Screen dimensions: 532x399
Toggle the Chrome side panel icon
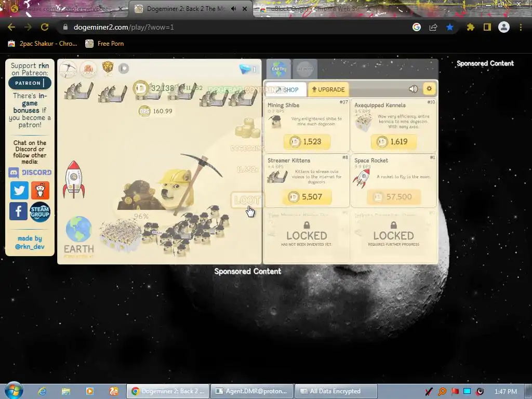[487, 27]
